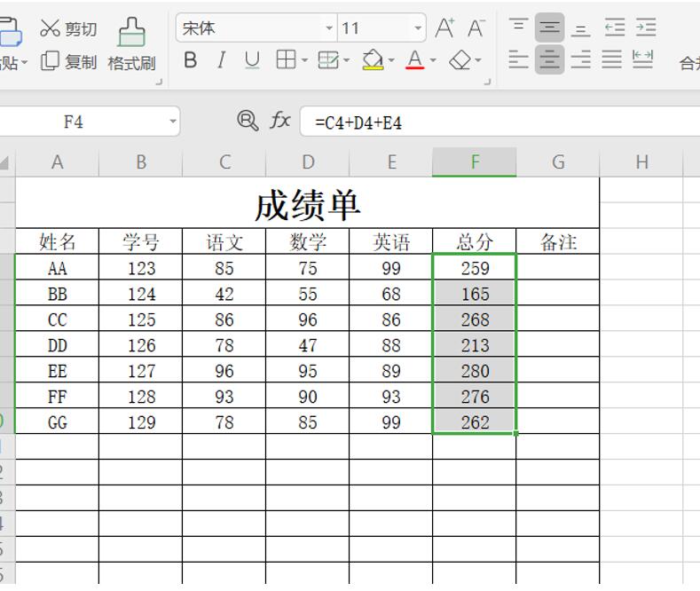
Task: Activate the 格式刷 format painter
Action: click(131, 44)
